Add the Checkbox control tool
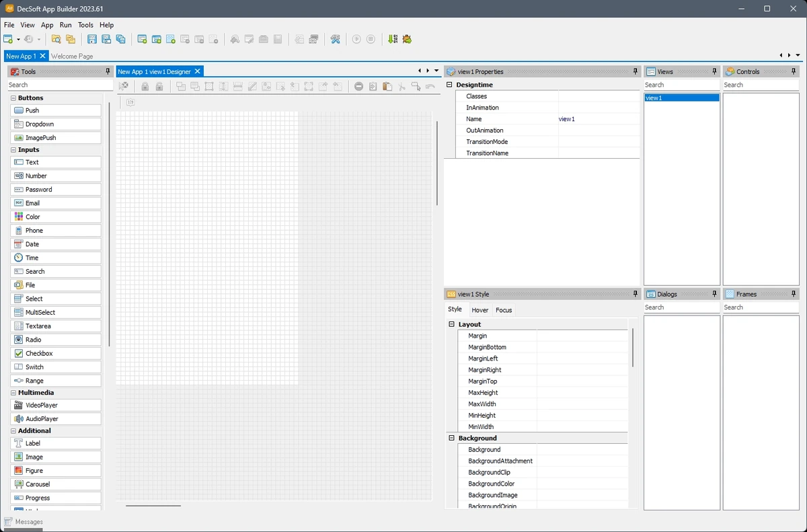 click(x=56, y=353)
